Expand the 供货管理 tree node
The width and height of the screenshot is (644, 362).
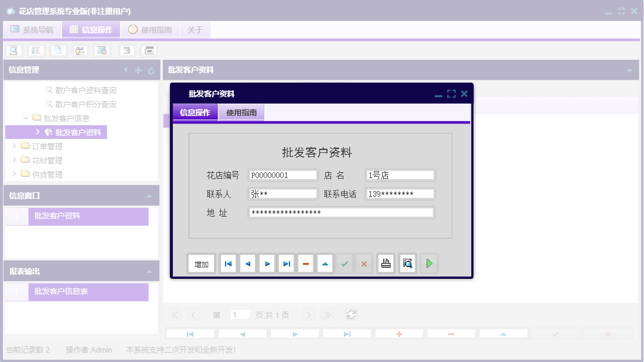(x=15, y=174)
